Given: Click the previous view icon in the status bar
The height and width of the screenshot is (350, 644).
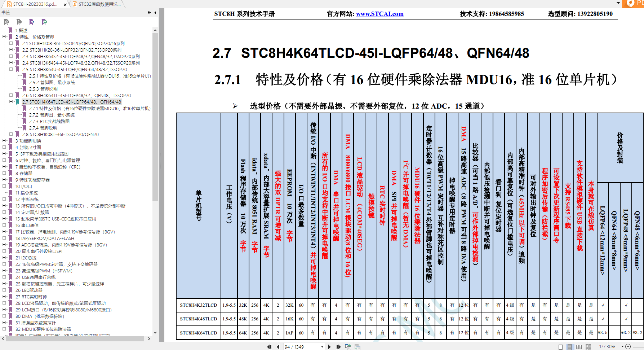Looking at the screenshot, I should tap(348, 347).
